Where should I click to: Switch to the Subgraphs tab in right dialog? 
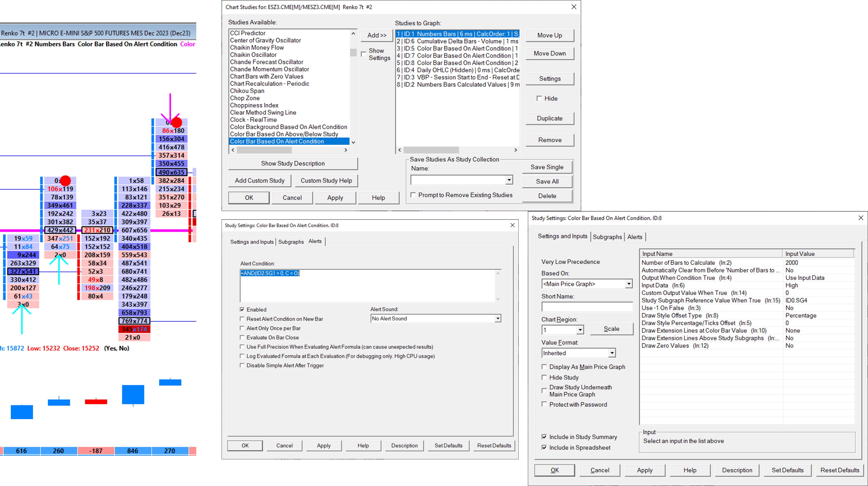pos(607,237)
